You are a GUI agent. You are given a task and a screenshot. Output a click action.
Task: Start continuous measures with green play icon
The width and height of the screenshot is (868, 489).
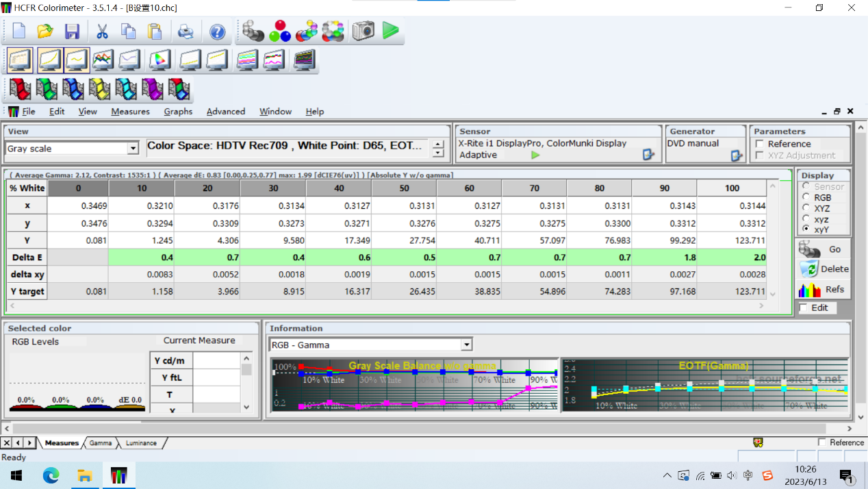[390, 31]
